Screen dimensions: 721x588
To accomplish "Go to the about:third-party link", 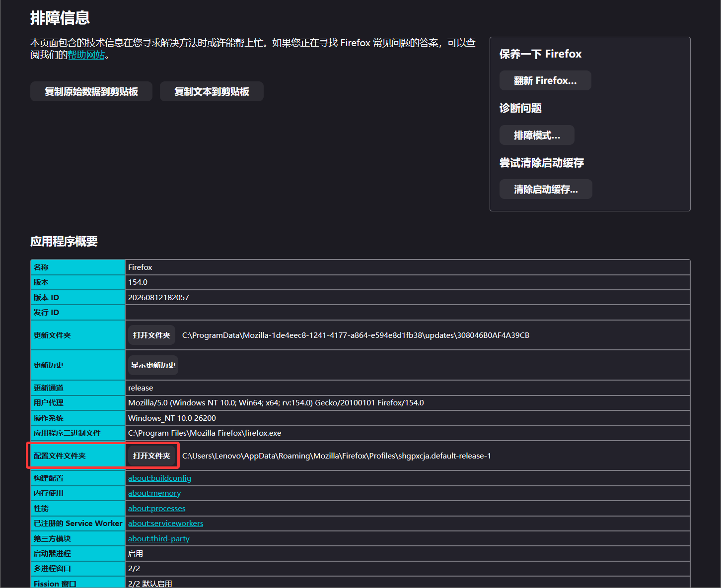I will 159,538.
